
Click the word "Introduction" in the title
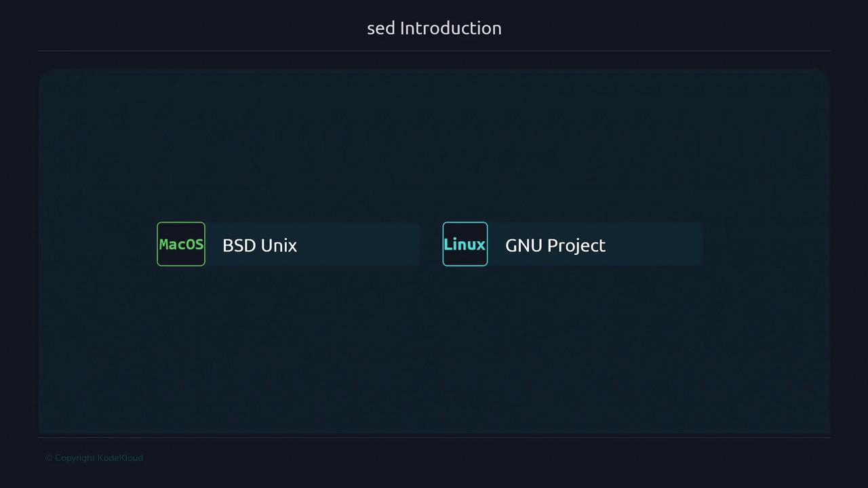coord(451,28)
